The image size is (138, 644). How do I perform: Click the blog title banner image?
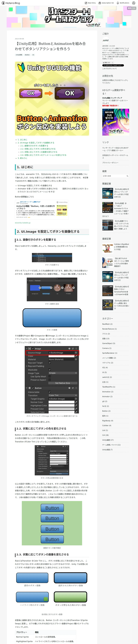click(69, 17)
